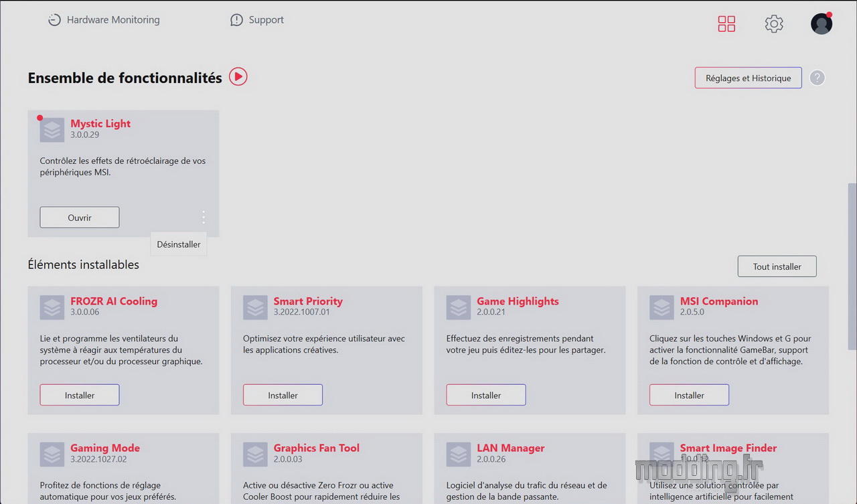857x504 pixels.
Task: Click Mystic Light version 3.0.0.29
Action: [85, 135]
